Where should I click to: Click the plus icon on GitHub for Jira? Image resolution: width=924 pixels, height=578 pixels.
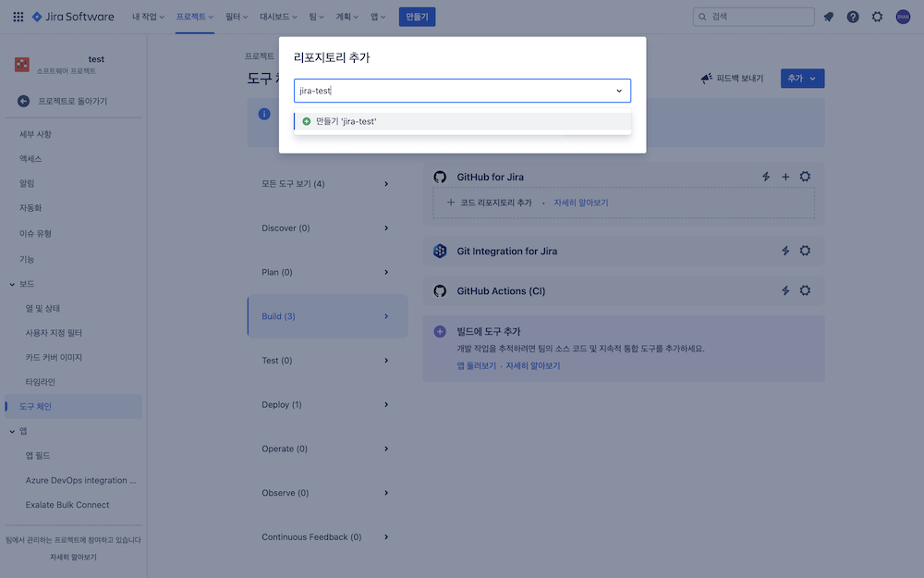785,177
